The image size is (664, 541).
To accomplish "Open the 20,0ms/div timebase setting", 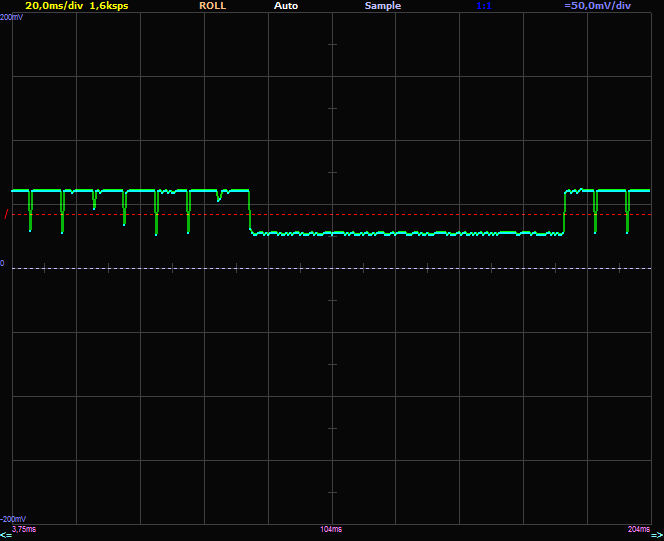I will coord(54,6).
